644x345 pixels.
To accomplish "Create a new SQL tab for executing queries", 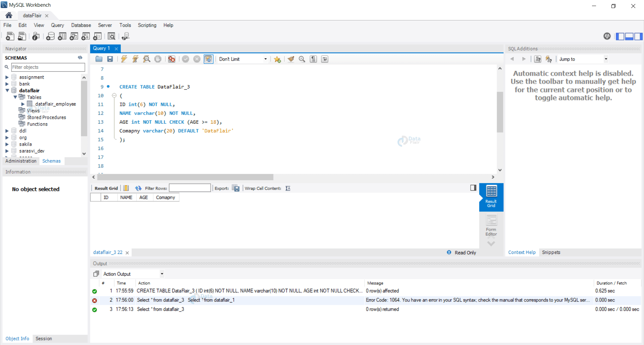I will click(10, 36).
